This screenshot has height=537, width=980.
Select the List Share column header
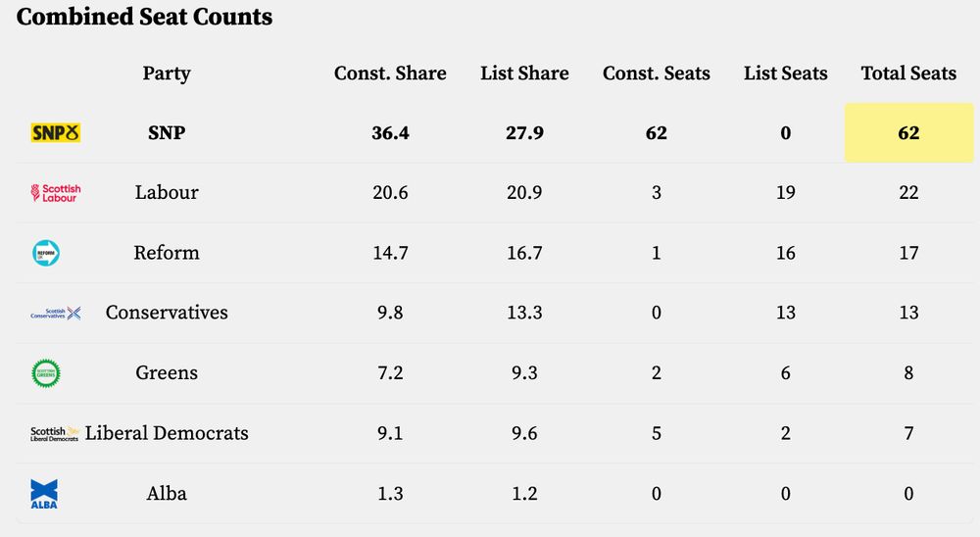524,73
